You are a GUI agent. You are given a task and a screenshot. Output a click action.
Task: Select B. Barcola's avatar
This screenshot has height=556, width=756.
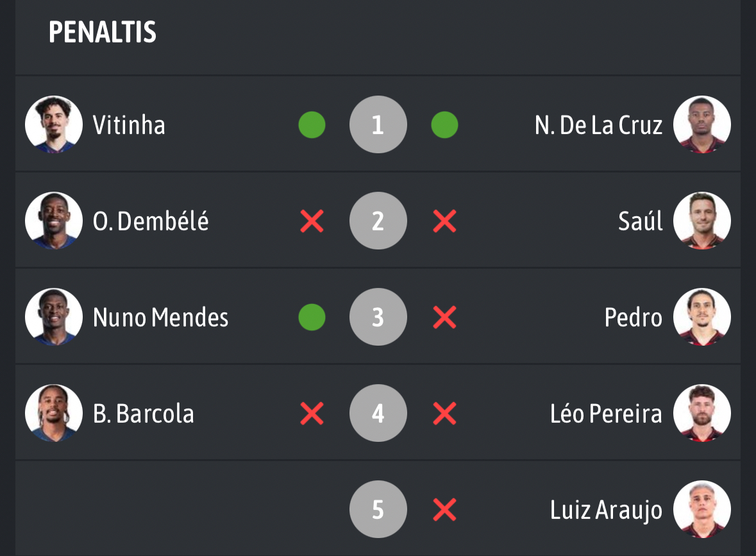point(54,413)
